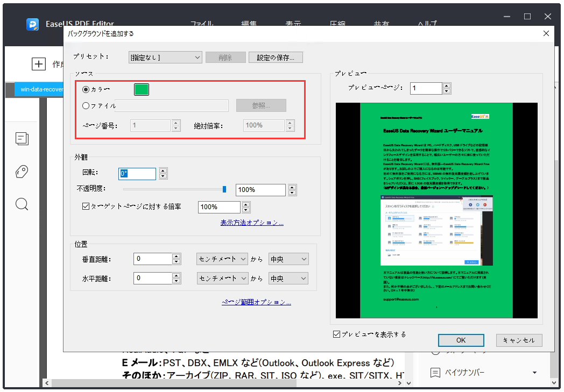Click the EaseUS PDF Editor app logo

pos(31,24)
